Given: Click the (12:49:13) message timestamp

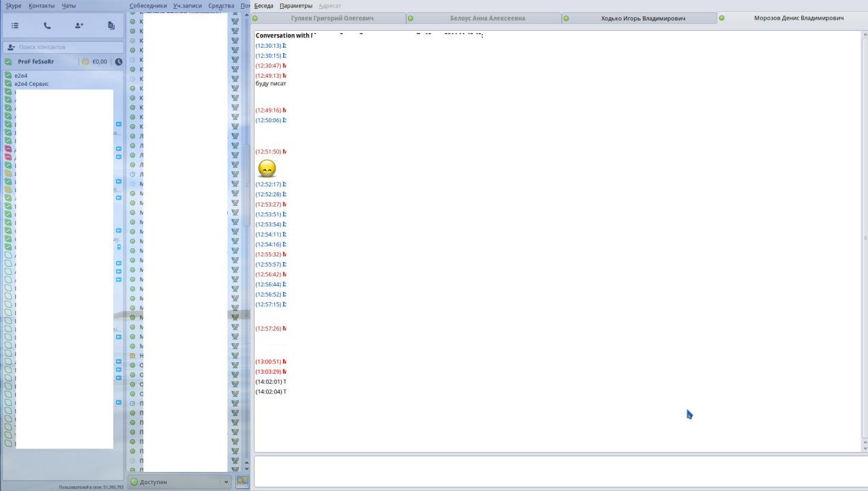Looking at the screenshot, I should tap(268, 76).
